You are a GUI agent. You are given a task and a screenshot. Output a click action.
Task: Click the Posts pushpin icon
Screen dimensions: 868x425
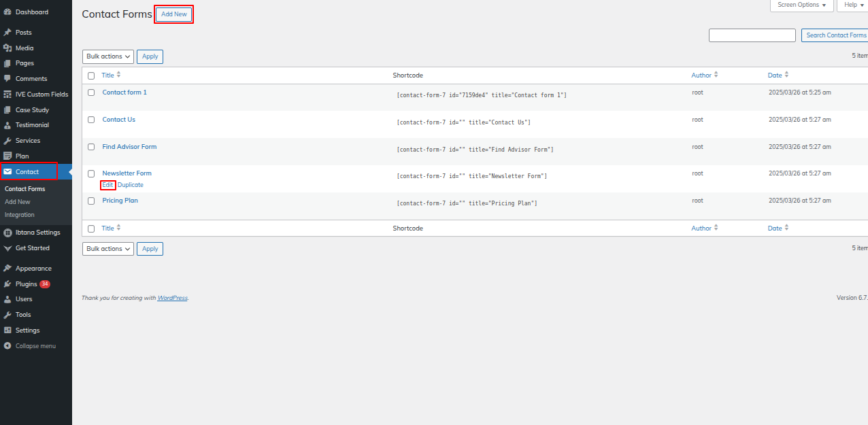click(x=7, y=33)
